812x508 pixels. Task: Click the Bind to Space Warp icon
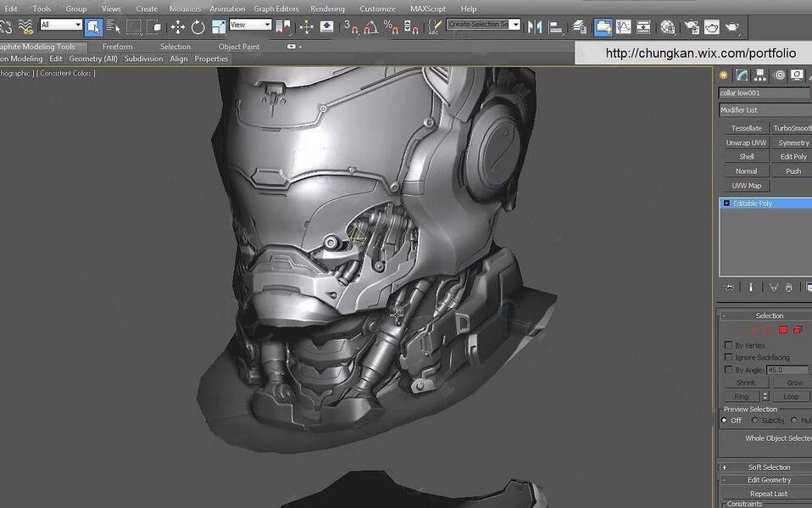[25, 27]
